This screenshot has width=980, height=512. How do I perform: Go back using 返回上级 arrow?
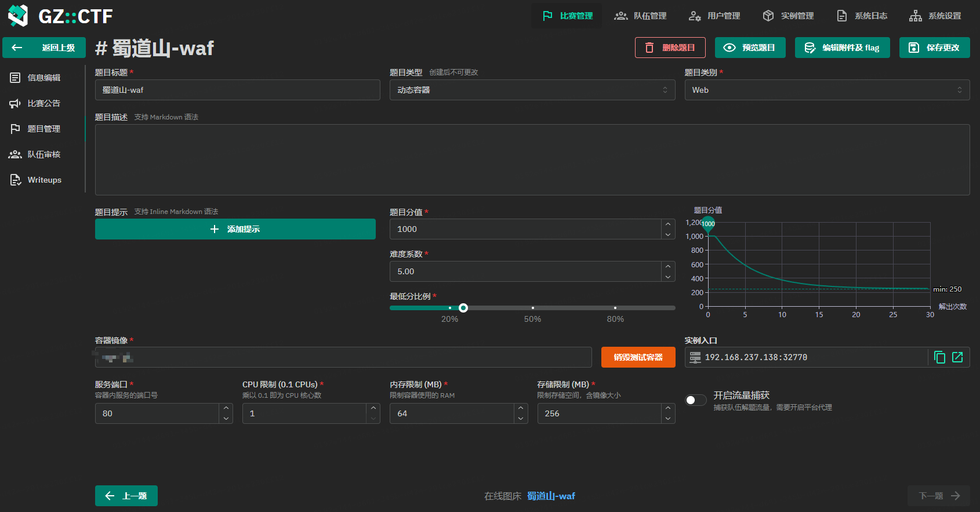(44, 48)
